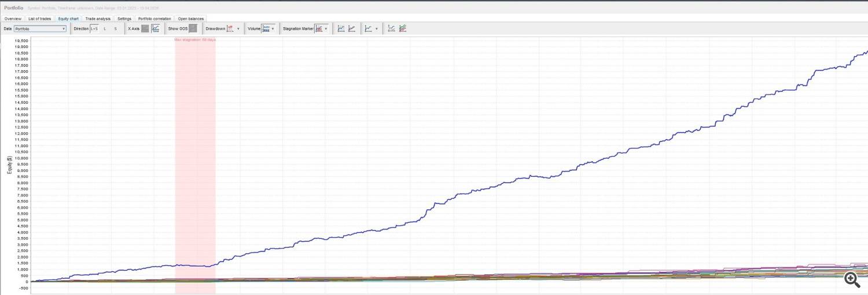The height and width of the screenshot is (295, 868).
Task: Open the Data Portfolio combo box
Action: click(x=40, y=28)
